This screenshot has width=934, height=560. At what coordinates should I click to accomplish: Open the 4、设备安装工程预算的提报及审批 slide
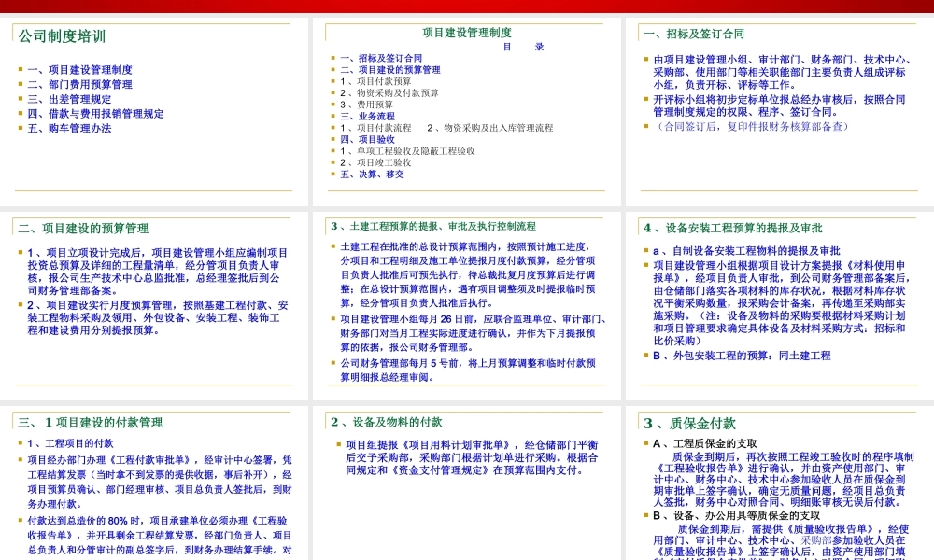click(x=779, y=301)
